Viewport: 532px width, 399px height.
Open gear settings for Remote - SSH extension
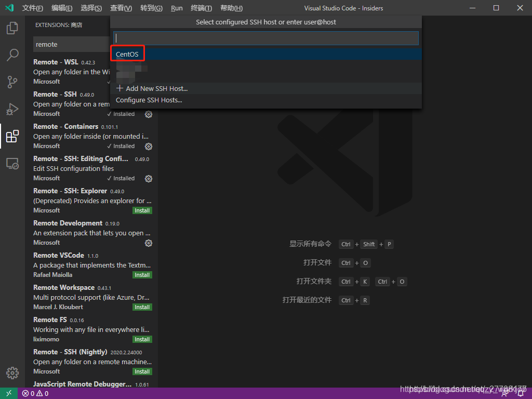coord(149,114)
